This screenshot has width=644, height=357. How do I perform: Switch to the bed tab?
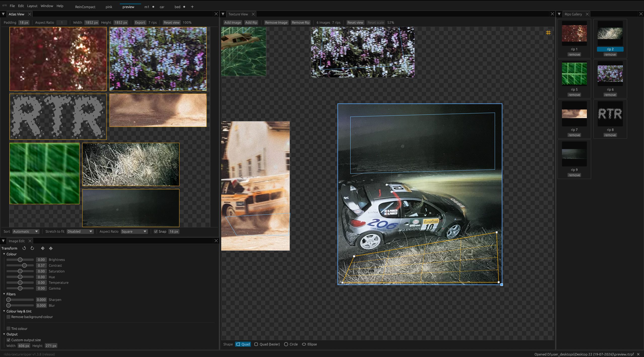(x=177, y=7)
